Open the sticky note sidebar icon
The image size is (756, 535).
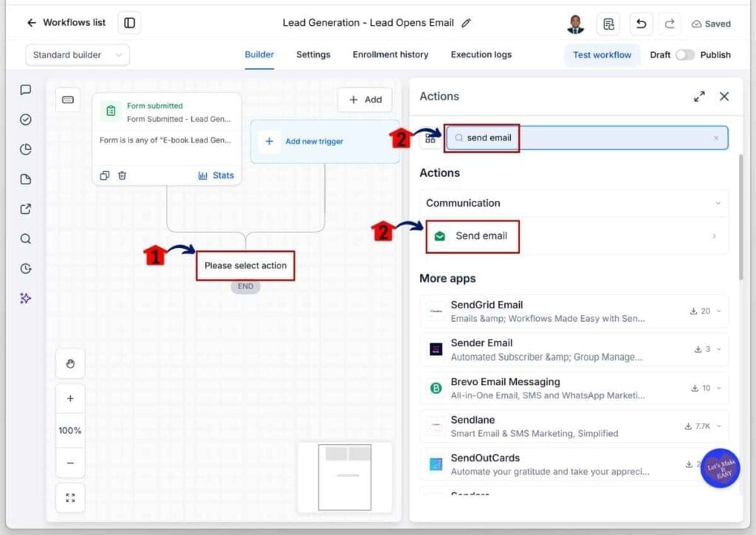click(x=26, y=179)
